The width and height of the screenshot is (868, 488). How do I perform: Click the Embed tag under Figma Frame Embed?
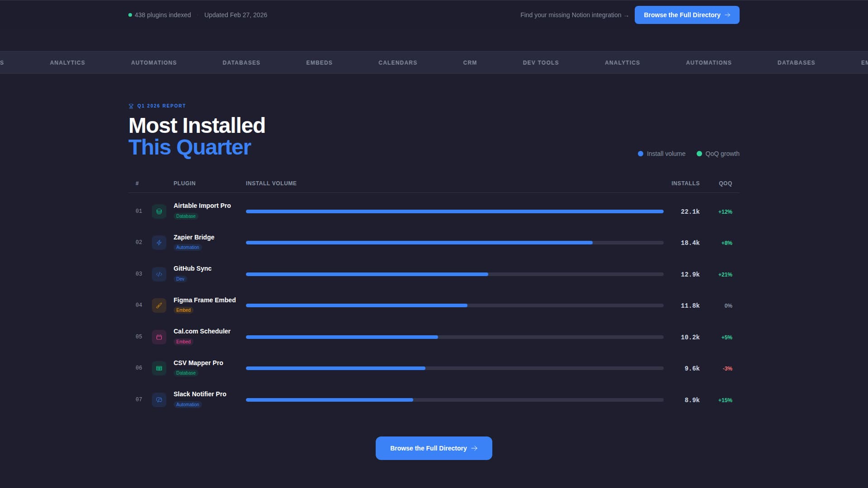click(184, 310)
